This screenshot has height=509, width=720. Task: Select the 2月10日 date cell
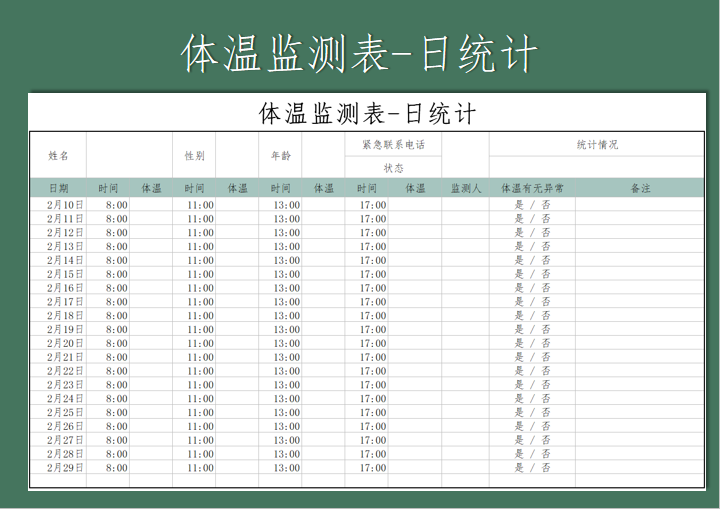pos(58,204)
